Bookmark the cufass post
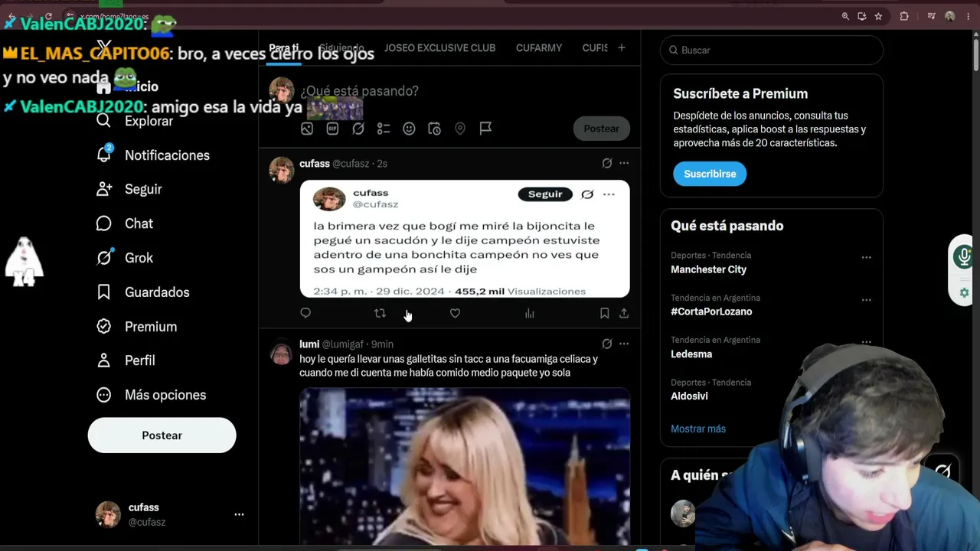The height and width of the screenshot is (551, 980). pos(604,313)
